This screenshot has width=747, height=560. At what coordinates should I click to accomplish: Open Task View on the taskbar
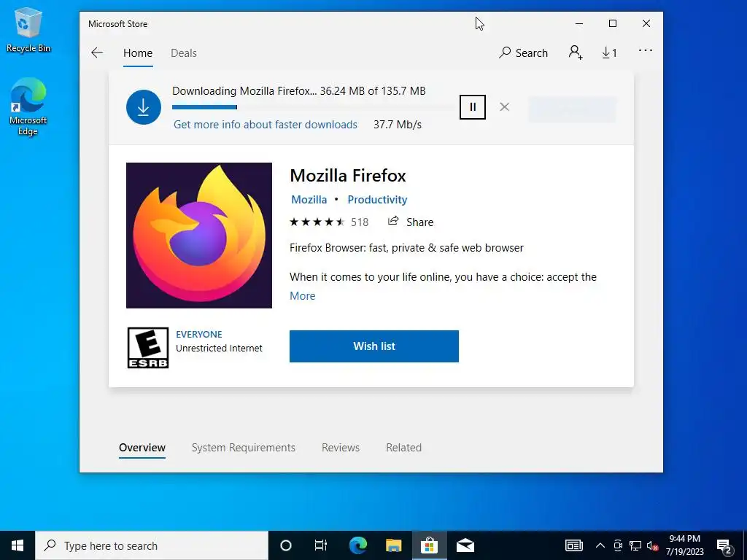(x=321, y=545)
